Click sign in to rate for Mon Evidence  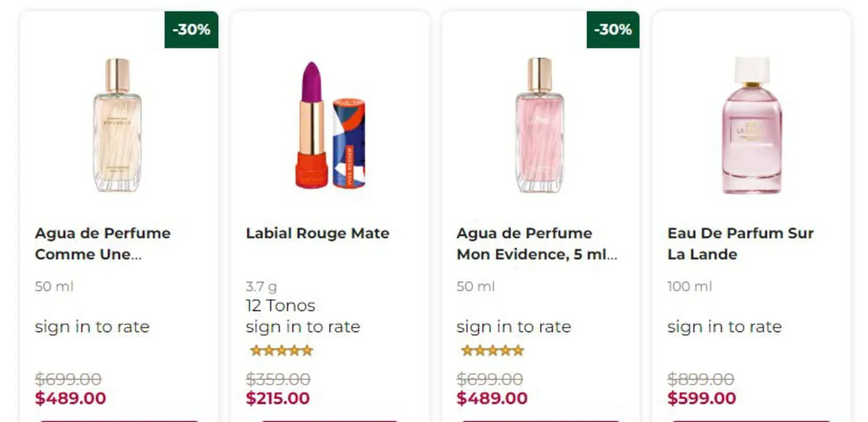click(x=514, y=327)
